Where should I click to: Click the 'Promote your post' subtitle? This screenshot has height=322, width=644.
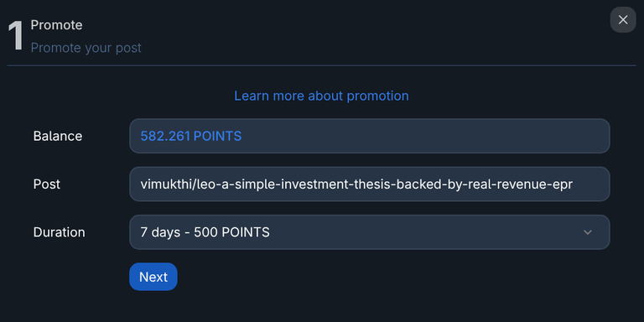(86, 48)
